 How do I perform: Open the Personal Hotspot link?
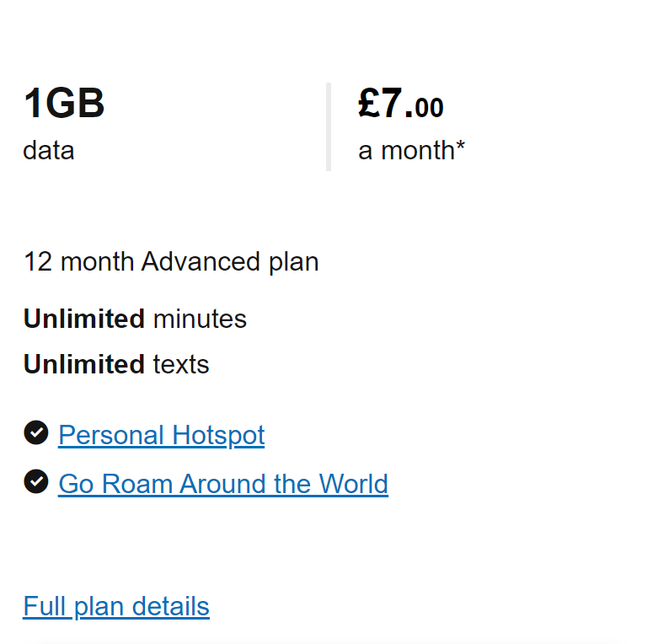point(162,435)
